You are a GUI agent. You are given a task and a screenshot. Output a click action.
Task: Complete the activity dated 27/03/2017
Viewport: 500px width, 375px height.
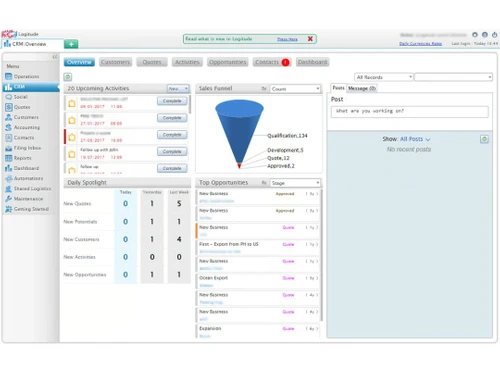172,135
